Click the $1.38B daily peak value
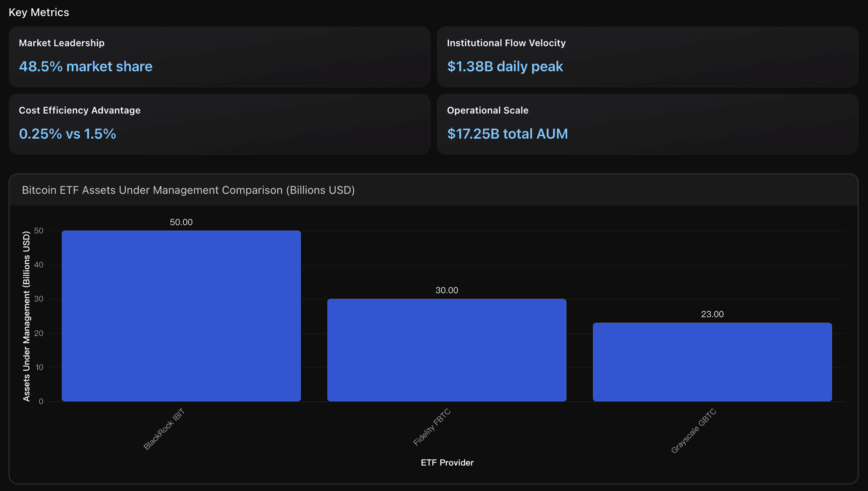 click(505, 67)
